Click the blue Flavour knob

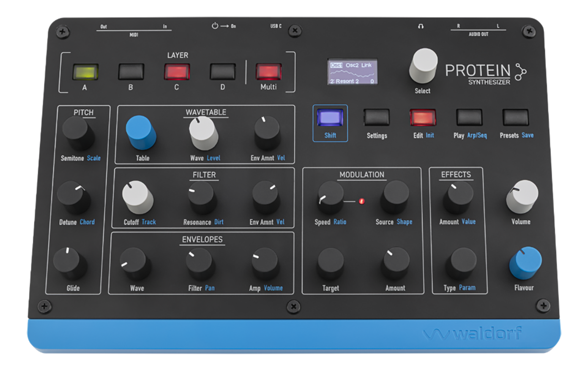pyautogui.click(x=526, y=263)
